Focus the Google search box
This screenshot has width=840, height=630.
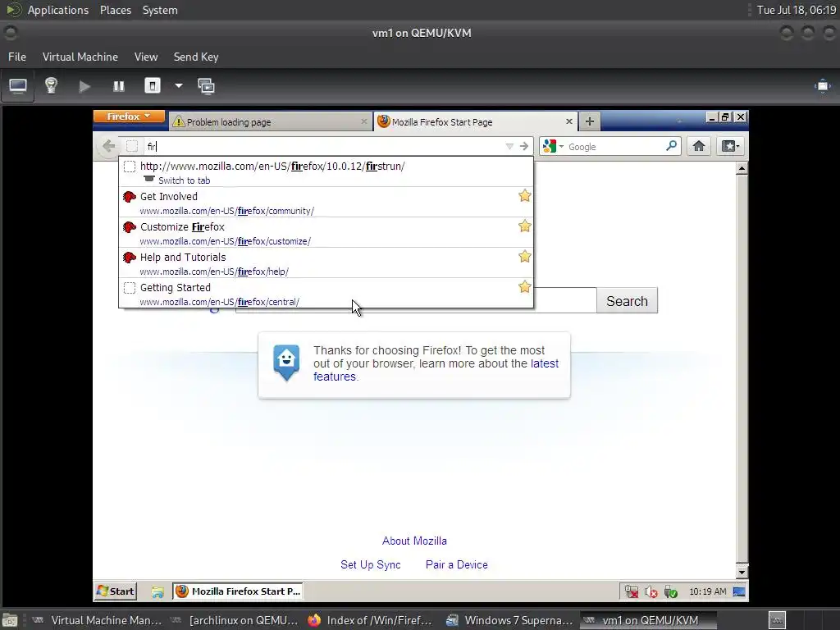[614, 147]
